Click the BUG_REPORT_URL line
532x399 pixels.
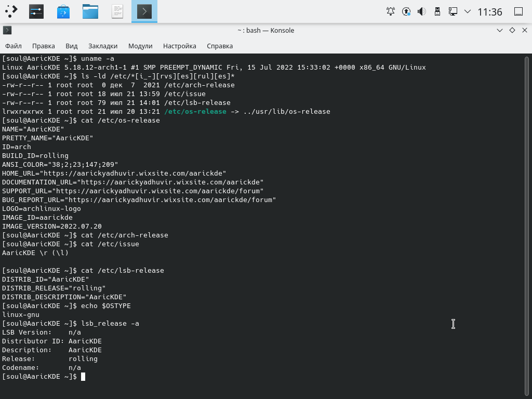coord(139,200)
